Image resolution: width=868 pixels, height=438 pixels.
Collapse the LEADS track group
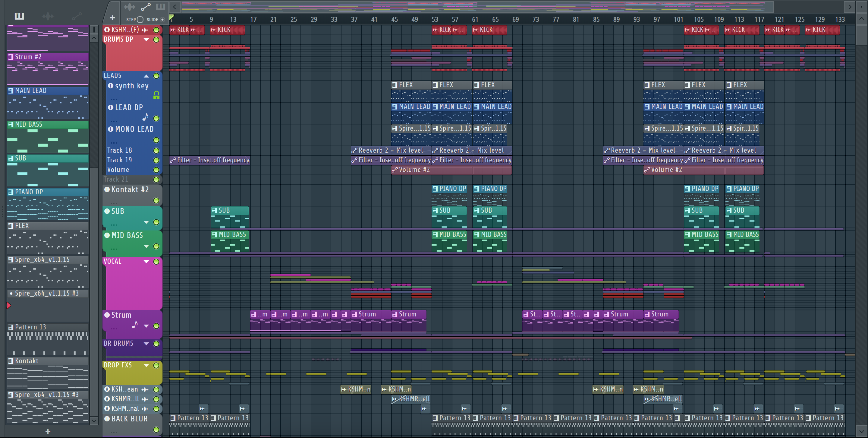click(x=146, y=76)
